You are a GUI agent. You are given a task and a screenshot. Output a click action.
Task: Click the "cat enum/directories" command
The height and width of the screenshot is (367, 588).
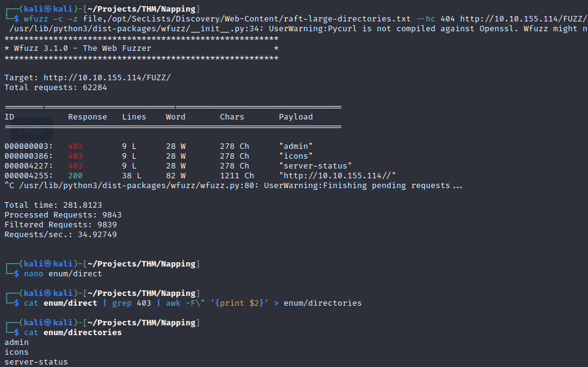click(x=73, y=333)
